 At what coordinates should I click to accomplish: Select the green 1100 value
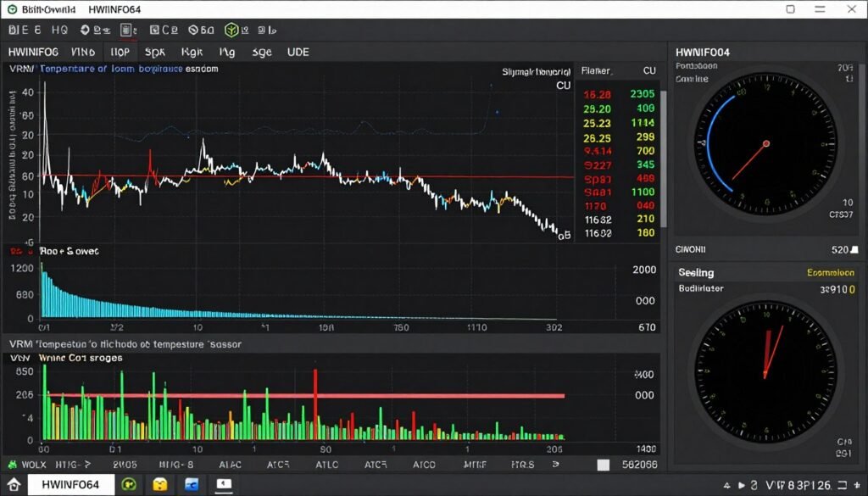[x=643, y=192]
